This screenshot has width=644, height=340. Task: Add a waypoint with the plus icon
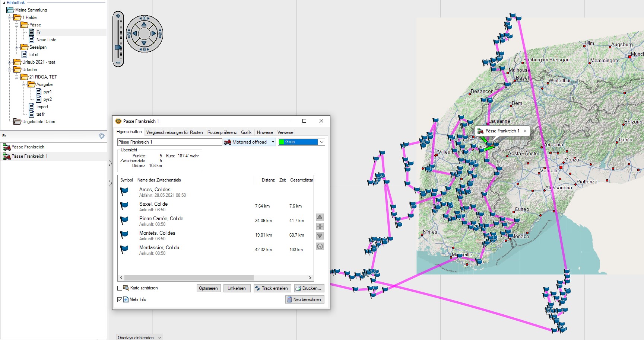point(320,227)
